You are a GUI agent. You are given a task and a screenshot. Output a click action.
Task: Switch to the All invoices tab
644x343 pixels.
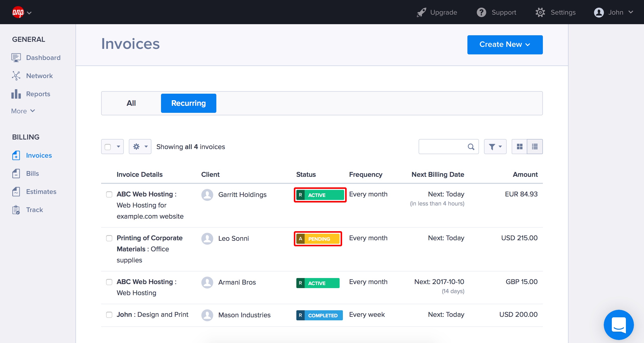click(131, 103)
